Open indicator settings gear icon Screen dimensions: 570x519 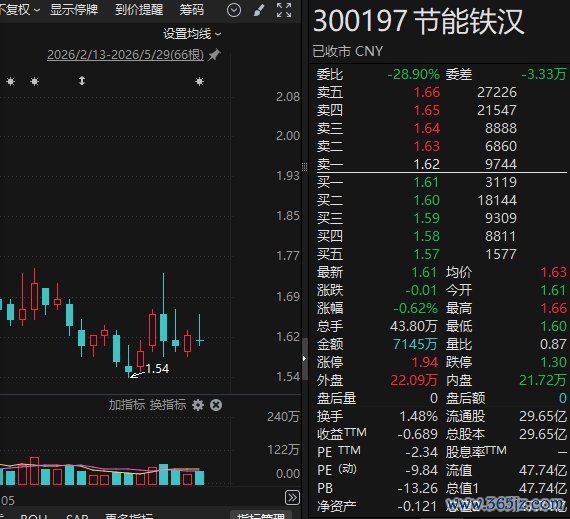point(198,405)
